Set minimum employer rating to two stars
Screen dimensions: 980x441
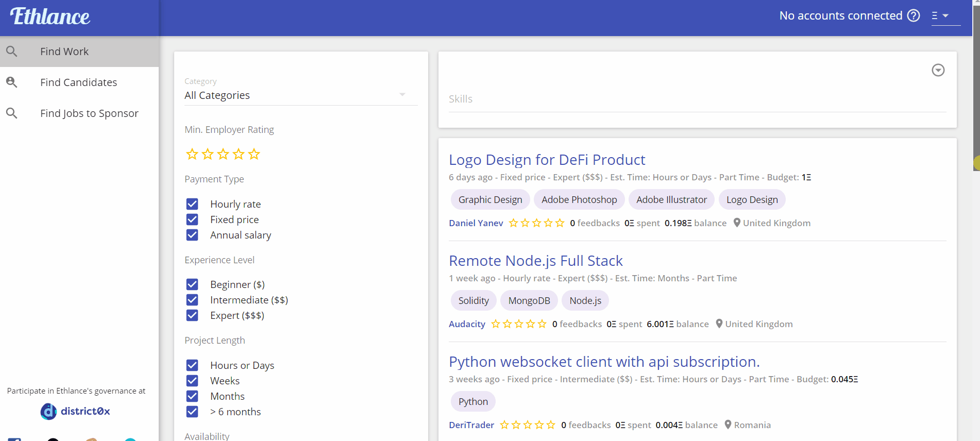[x=208, y=154]
